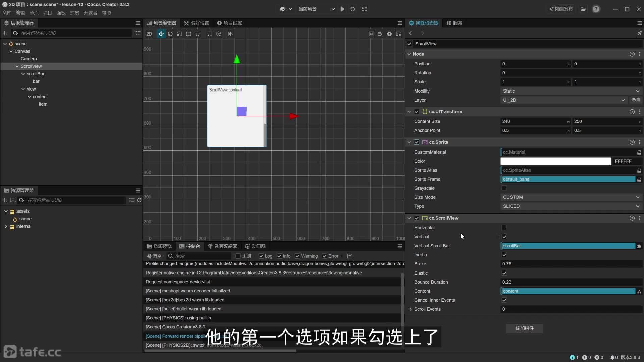Select the Move transform tool
644x362 pixels.
click(x=161, y=34)
